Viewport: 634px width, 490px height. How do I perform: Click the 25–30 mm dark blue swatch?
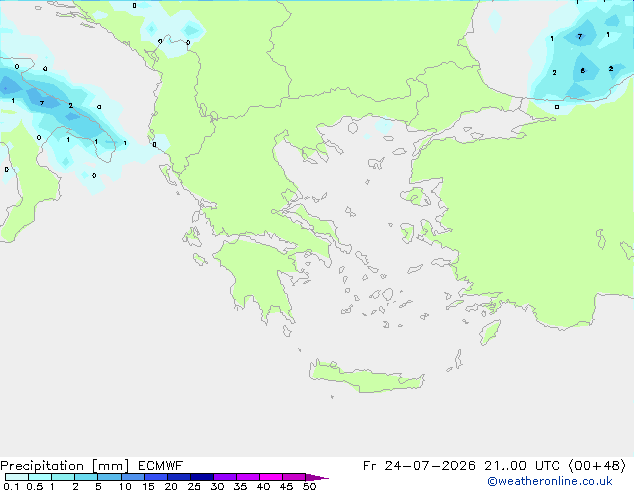(x=201, y=477)
